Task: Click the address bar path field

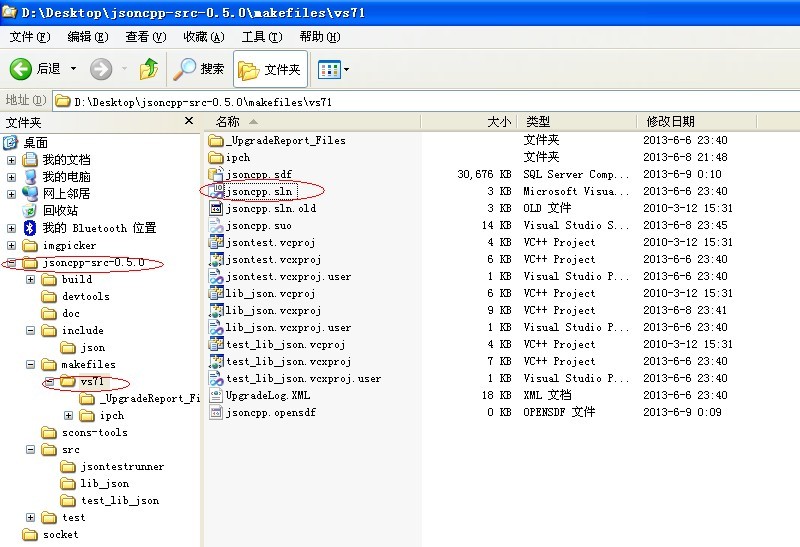Action: pos(427,102)
